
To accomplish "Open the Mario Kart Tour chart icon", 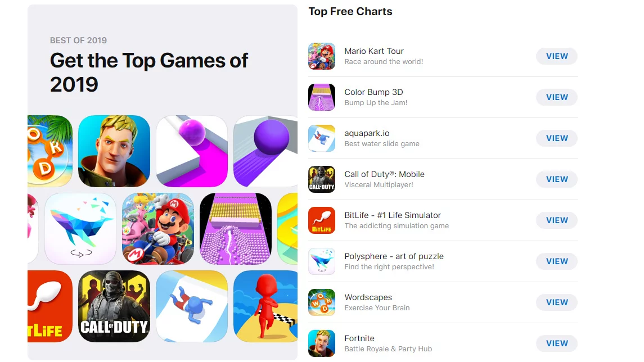I will [x=322, y=56].
